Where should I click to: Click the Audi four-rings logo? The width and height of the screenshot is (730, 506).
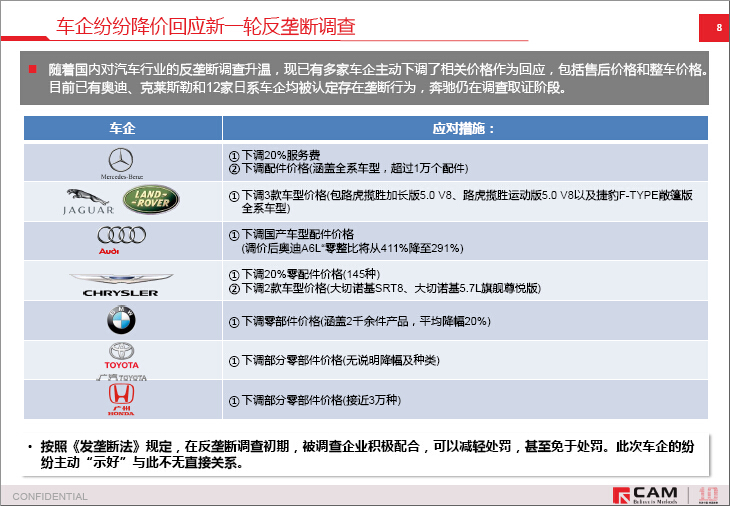[x=121, y=240]
